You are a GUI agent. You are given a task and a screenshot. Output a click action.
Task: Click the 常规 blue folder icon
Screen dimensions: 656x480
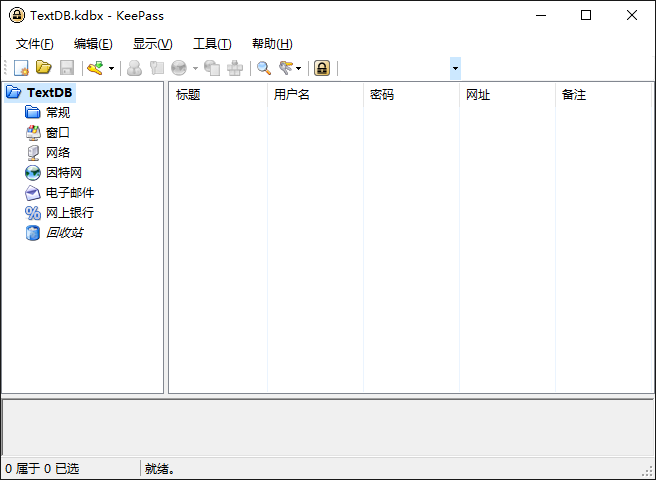pyautogui.click(x=33, y=112)
